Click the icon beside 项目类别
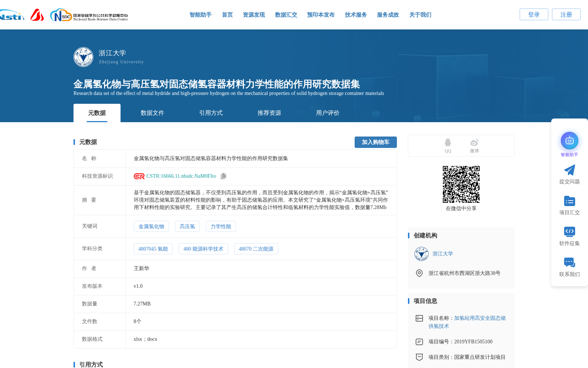 coord(419,357)
